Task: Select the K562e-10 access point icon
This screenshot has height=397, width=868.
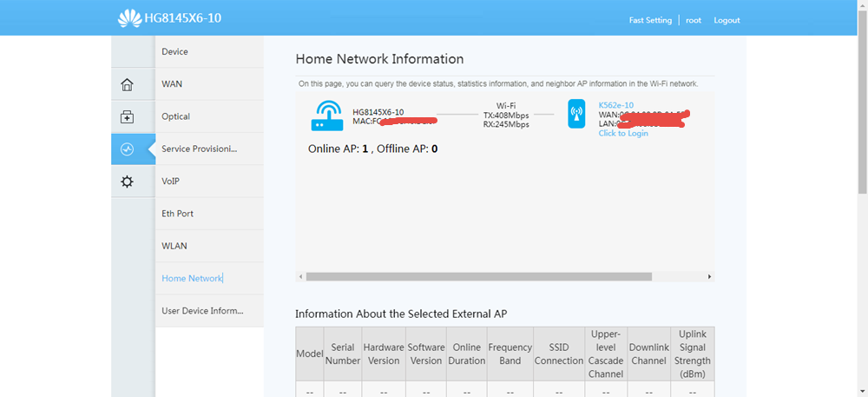Action: pos(576,114)
